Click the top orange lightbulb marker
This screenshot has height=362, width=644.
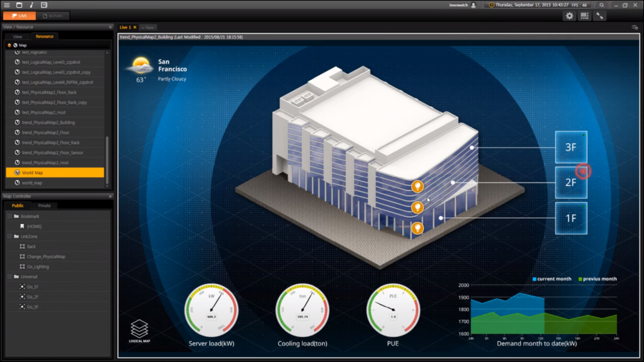[417, 186]
